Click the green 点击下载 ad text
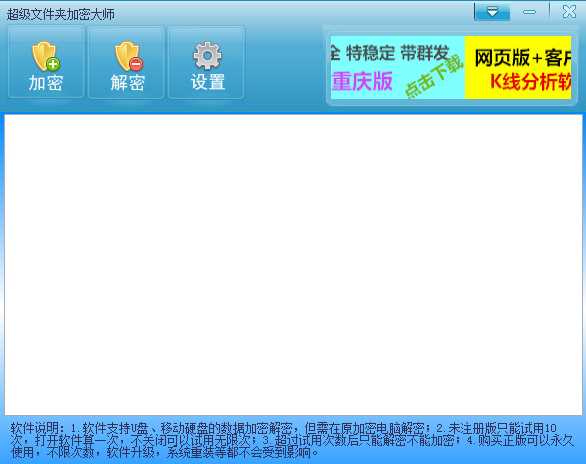 click(434, 76)
